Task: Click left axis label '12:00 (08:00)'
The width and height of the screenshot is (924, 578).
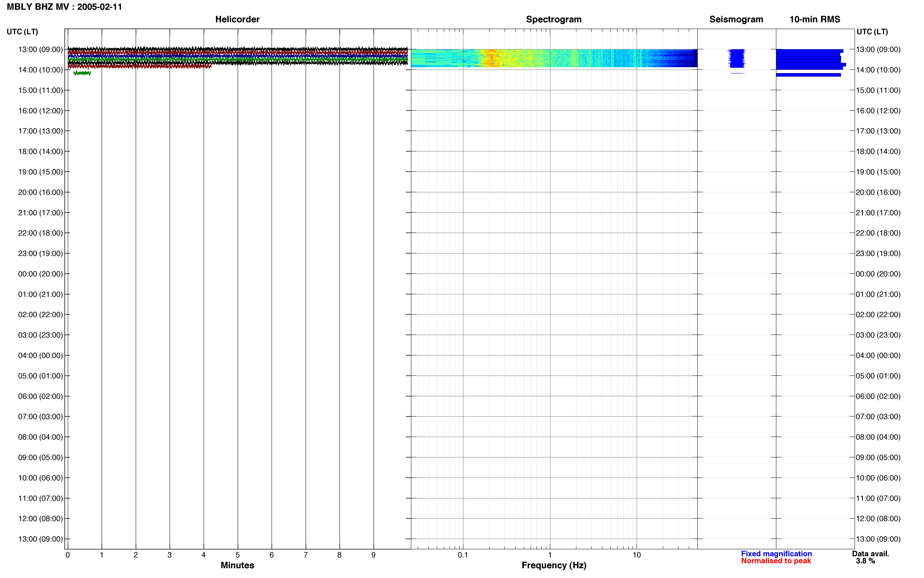Action: pyautogui.click(x=41, y=519)
